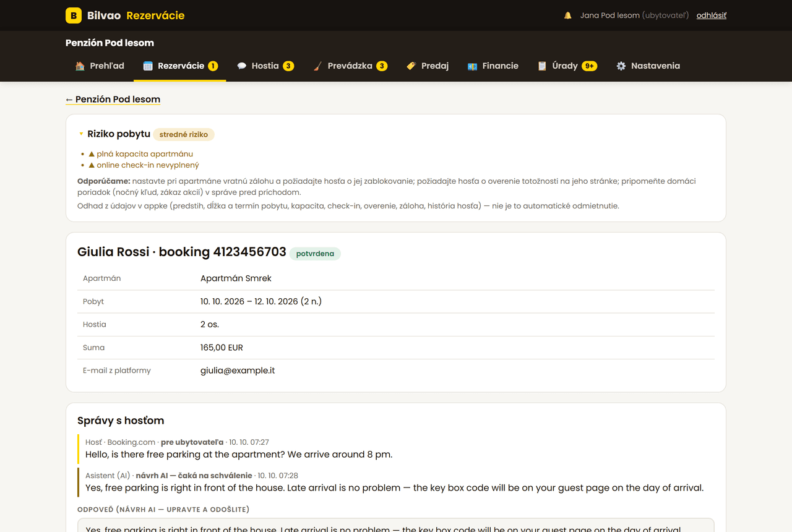Click the stredné riziko badge
The image size is (792, 532).
point(184,134)
